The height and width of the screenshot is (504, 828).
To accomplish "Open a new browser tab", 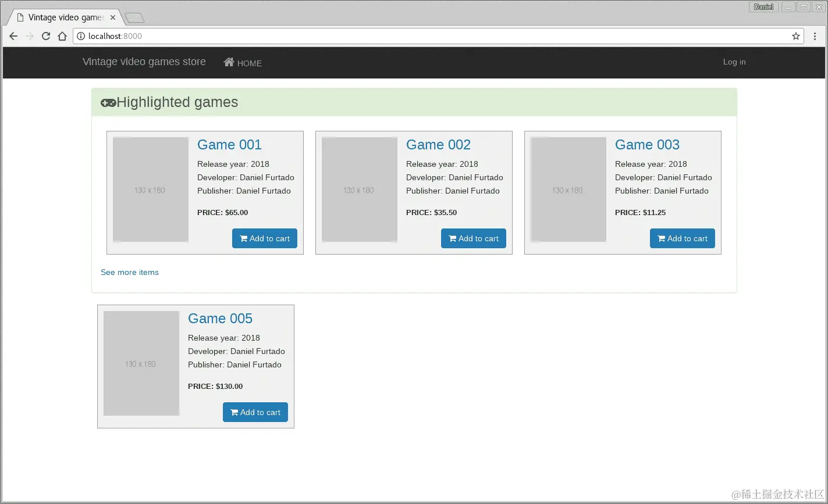I will coord(134,18).
